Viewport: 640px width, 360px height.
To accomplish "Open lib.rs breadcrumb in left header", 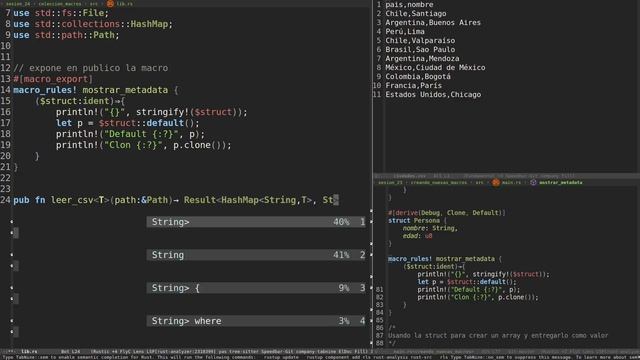I will (125, 4).
